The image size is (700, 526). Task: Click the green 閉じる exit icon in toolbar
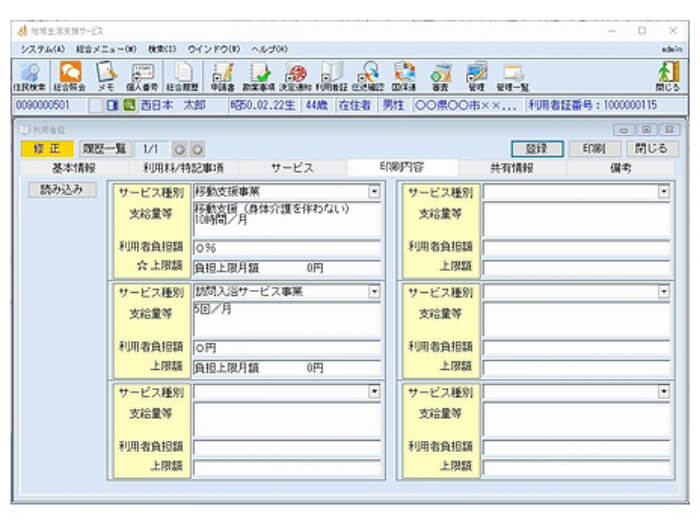[x=667, y=77]
